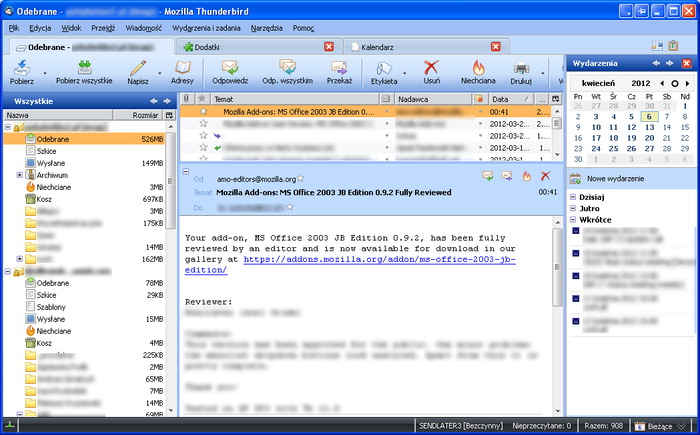Click the Pobierz (get mail) toolbar icon
Screen dimensions: 700x435
pyautogui.click(x=21, y=68)
